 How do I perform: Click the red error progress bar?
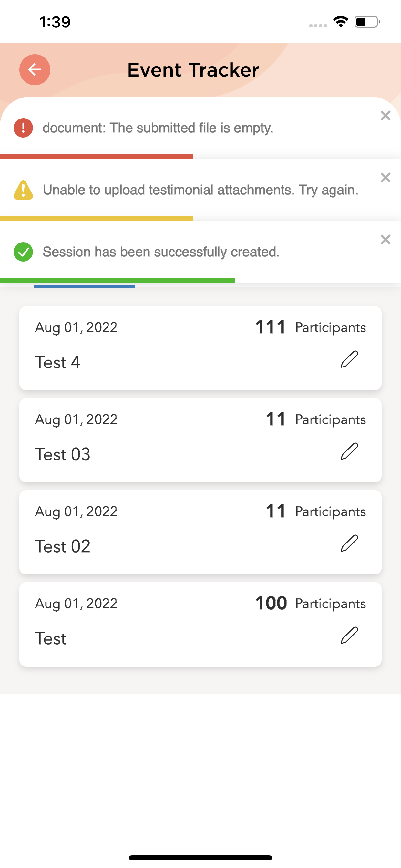(x=96, y=156)
